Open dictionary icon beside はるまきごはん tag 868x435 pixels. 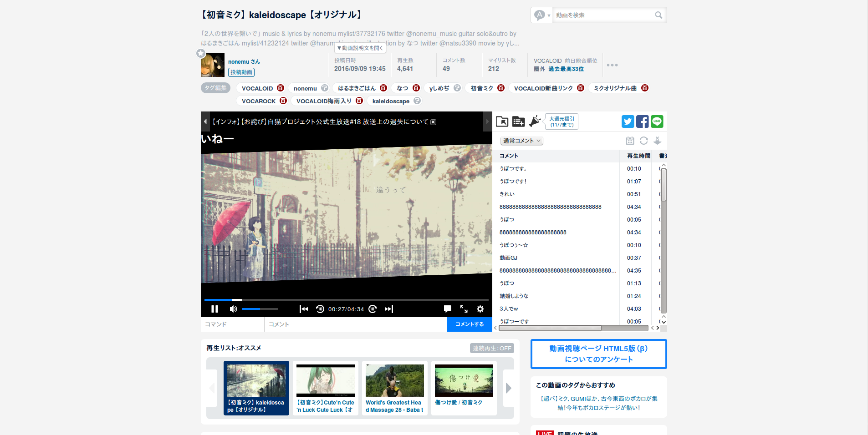tap(383, 88)
